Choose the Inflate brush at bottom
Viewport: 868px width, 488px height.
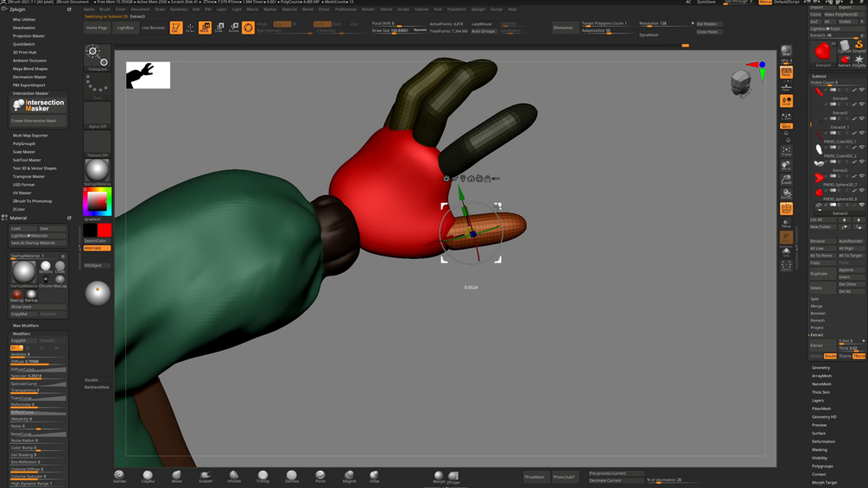(x=374, y=477)
